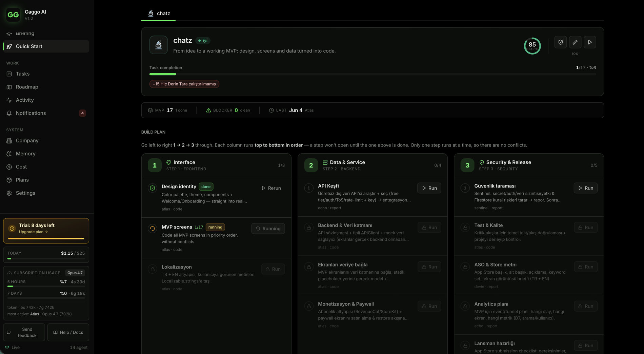Click the Running button for MVP screens

pos(268,229)
